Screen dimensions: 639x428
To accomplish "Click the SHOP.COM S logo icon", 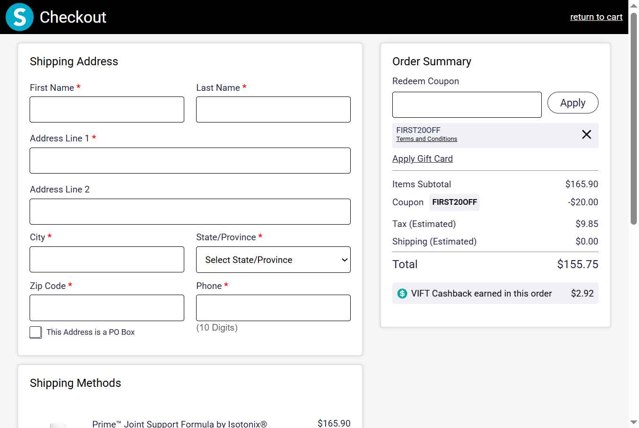I will 19,17.
